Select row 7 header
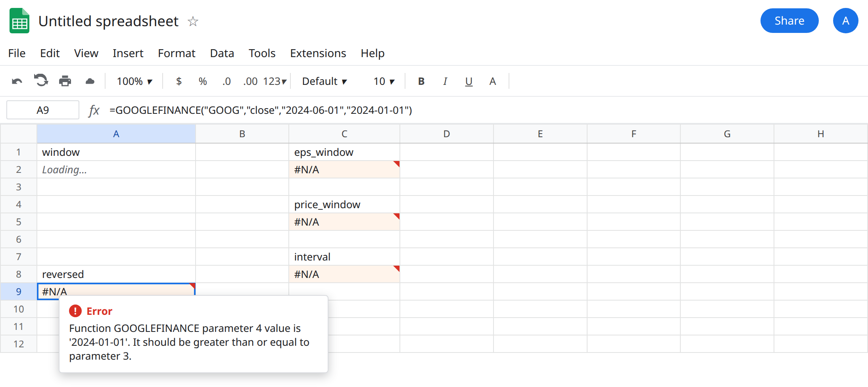This screenshot has height=387, width=868. 19,257
